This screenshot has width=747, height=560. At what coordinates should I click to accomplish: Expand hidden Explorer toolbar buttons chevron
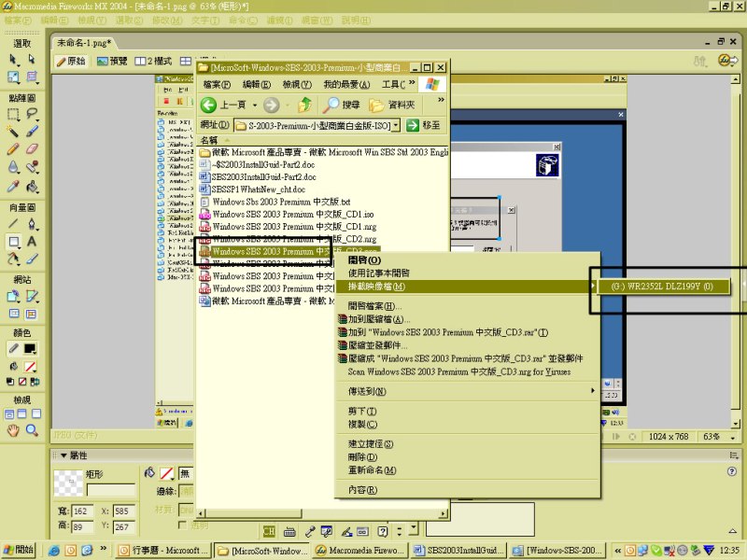point(441,100)
